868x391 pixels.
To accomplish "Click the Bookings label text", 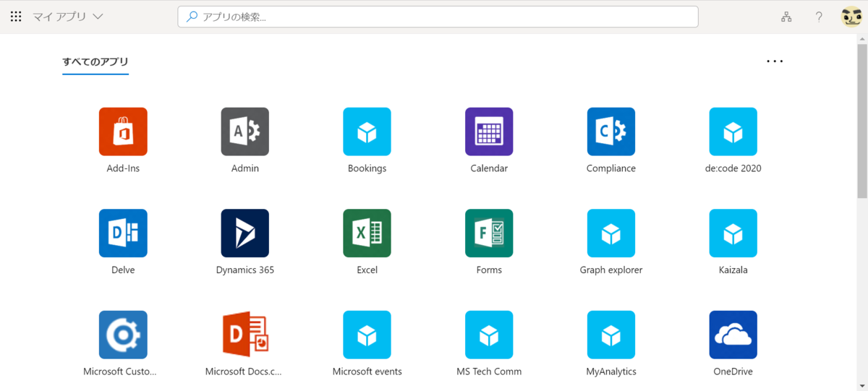I will coord(367,168).
